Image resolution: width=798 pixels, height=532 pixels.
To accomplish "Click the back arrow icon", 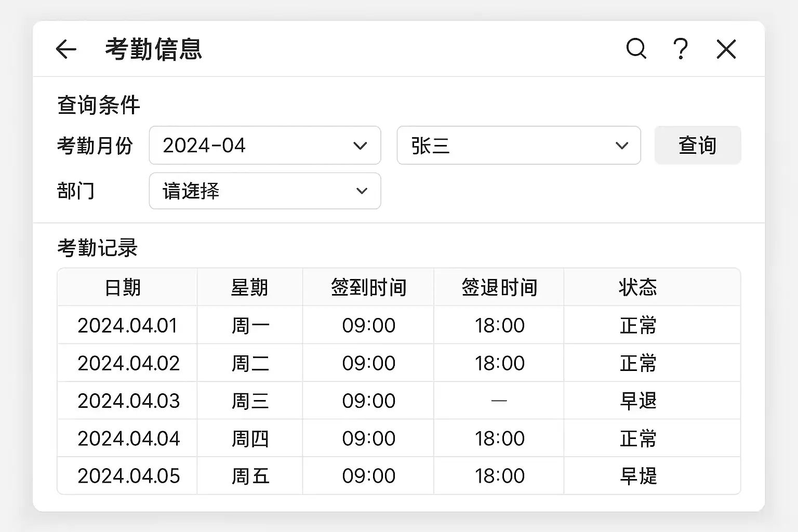I will [66, 49].
